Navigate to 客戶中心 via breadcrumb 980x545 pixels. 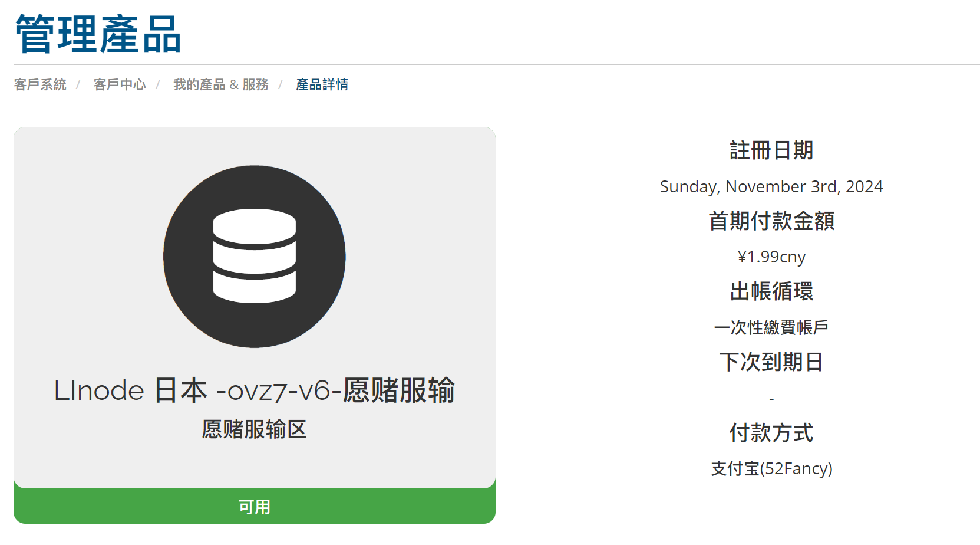(x=120, y=84)
